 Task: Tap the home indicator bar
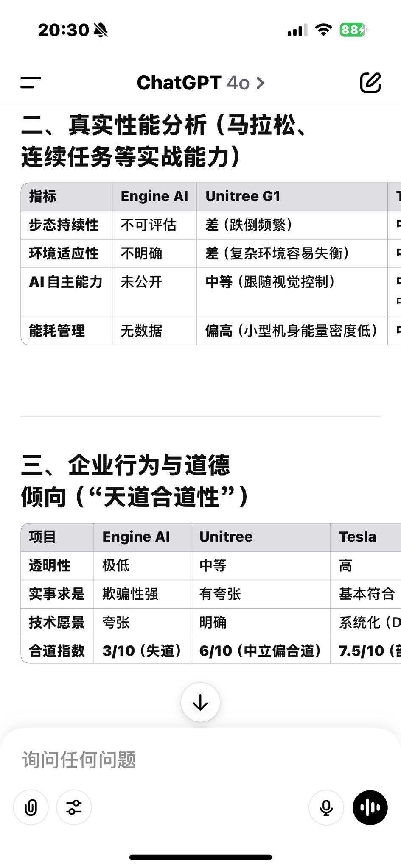coord(200,857)
